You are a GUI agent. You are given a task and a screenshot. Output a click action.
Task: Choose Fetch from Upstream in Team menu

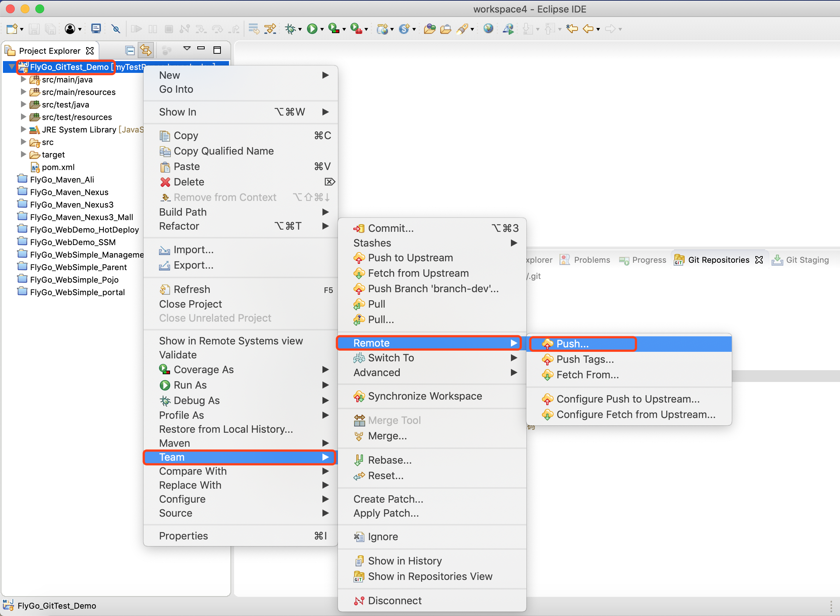418,273
